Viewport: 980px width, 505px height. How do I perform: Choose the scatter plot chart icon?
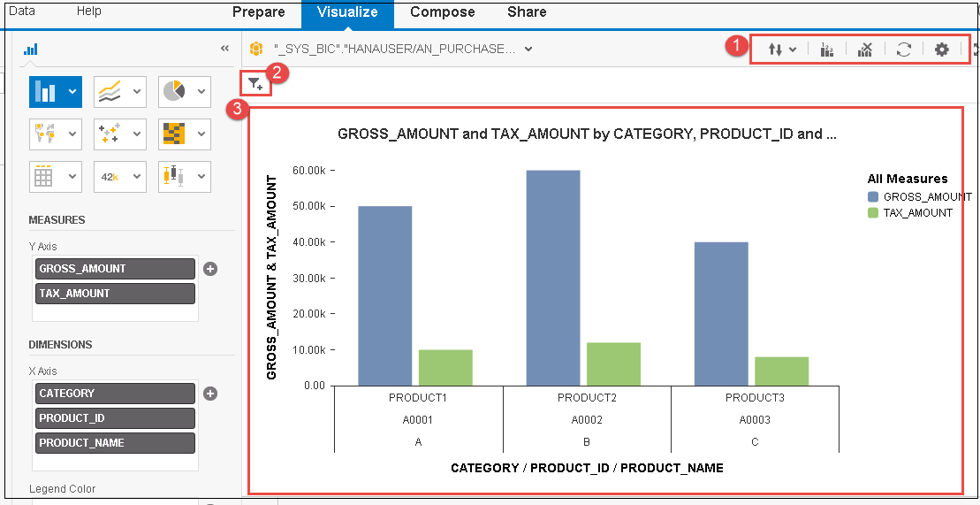pos(110,134)
